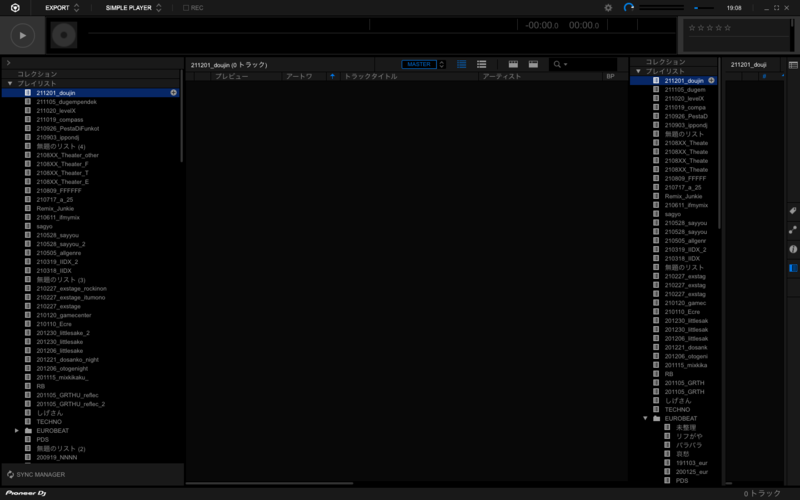Click the Sync Manager circular arrows icon

10,474
